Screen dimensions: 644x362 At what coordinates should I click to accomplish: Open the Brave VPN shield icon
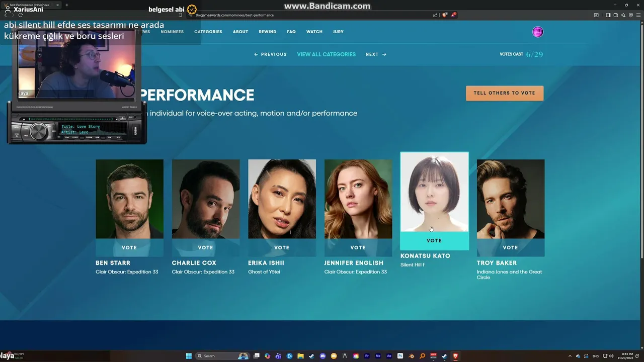[631, 15]
